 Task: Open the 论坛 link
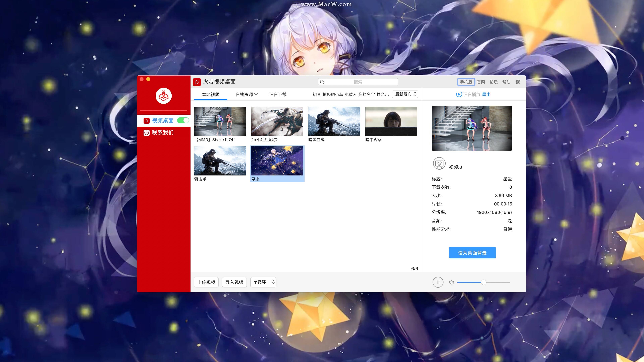tap(494, 82)
